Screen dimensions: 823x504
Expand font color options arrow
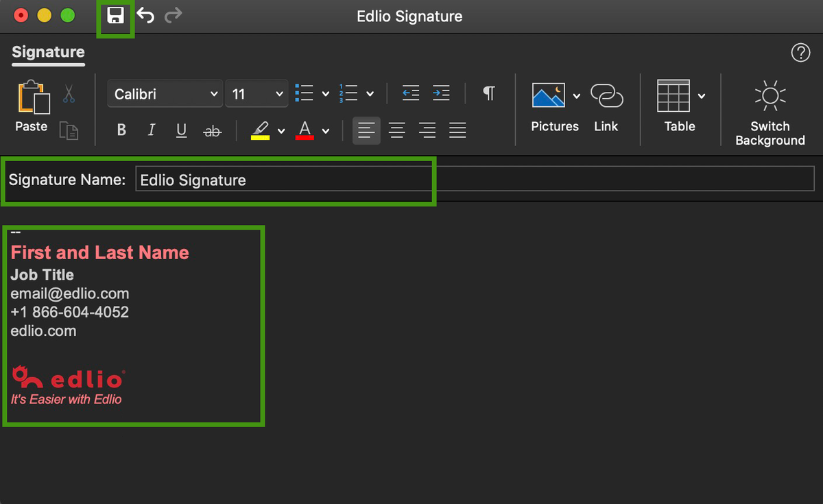(x=326, y=131)
